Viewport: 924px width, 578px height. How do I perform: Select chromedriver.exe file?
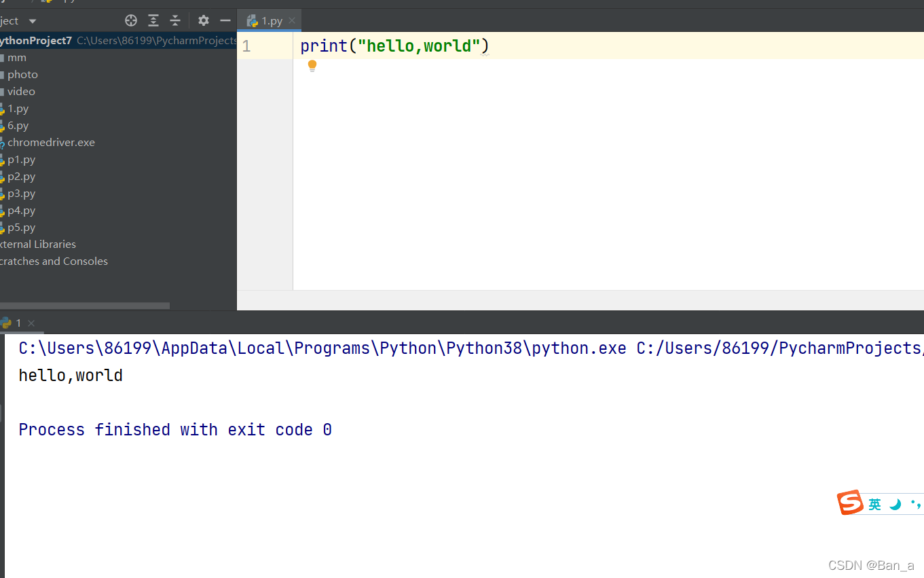pos(51,143)
